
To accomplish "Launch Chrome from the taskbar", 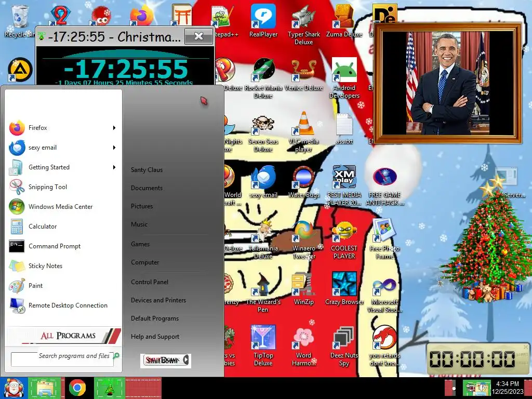I will pyautogui.click(x=77, y=388).
